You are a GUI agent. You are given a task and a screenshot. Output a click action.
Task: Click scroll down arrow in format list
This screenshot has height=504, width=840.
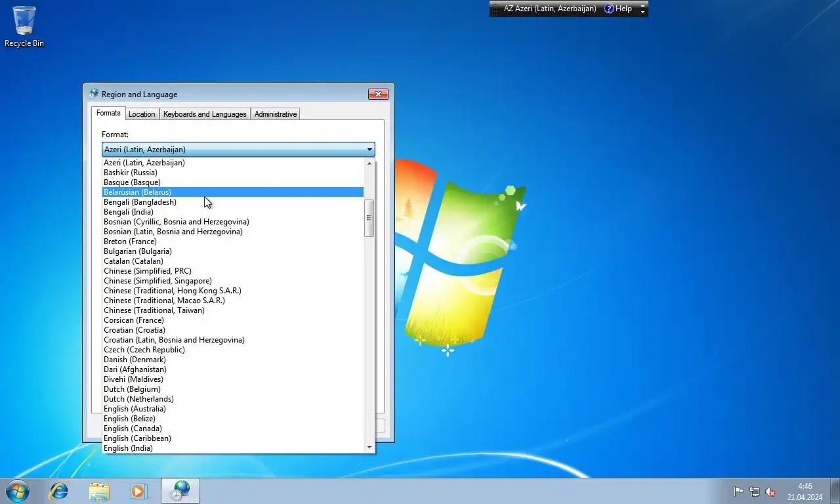[x=369, y=448]
